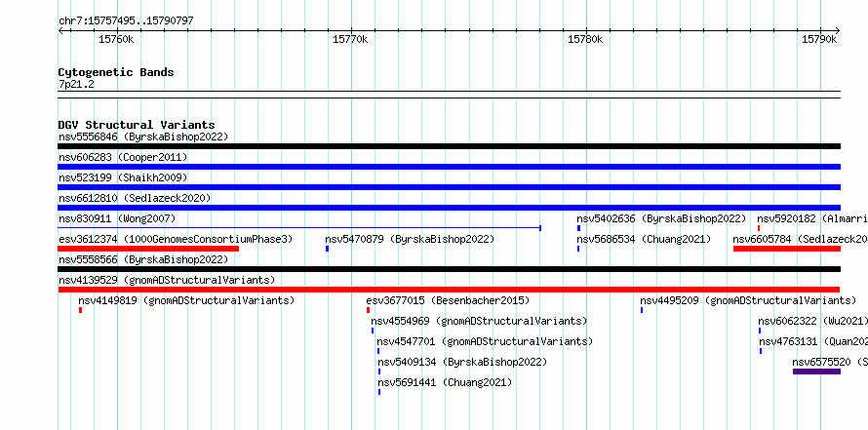Select the blue nsv5691441 marker
868x430 pixels.
[379, 392]
